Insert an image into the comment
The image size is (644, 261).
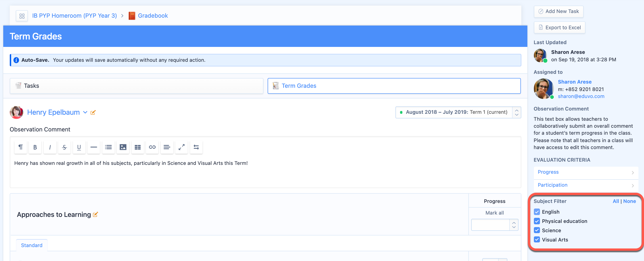coord(123,147)
